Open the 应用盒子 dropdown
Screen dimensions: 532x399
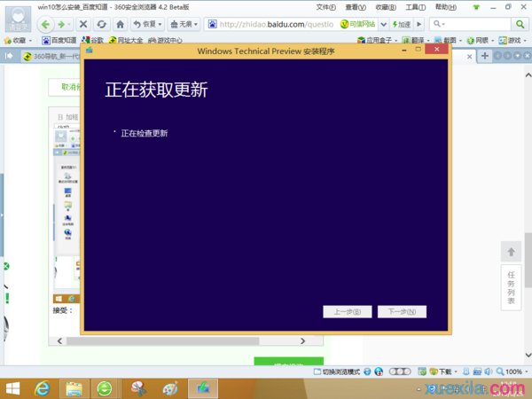pos(378,41)
